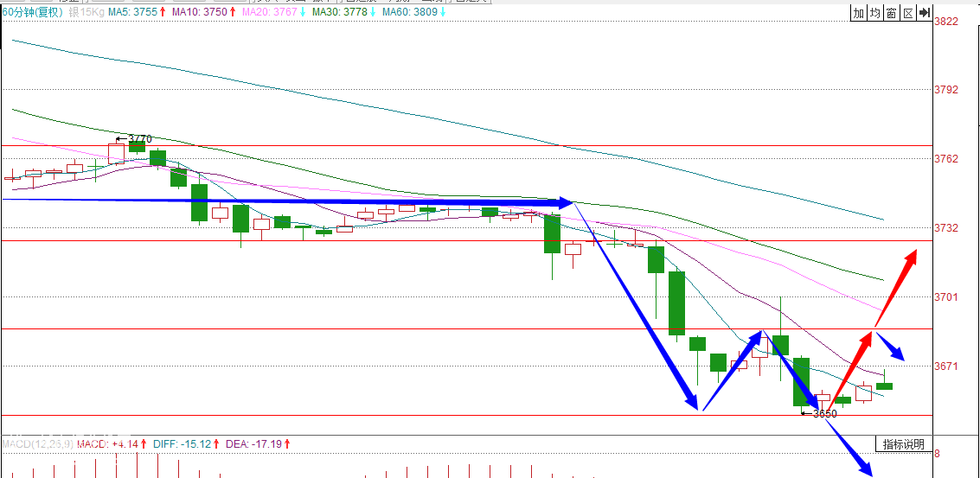This screenshot has height=478, width=980.
Task: Click the 3732 price axis label
Action: 945,228
